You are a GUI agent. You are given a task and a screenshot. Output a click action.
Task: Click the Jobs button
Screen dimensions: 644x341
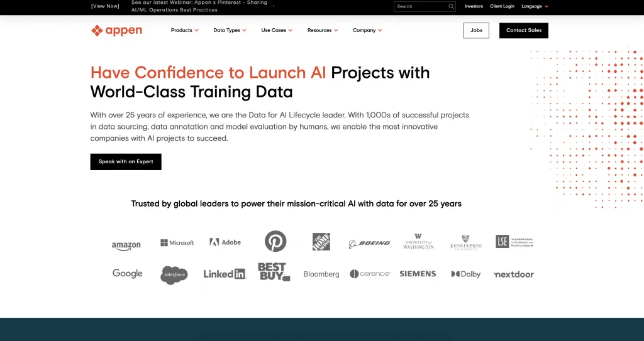click(x=477, y=30)
